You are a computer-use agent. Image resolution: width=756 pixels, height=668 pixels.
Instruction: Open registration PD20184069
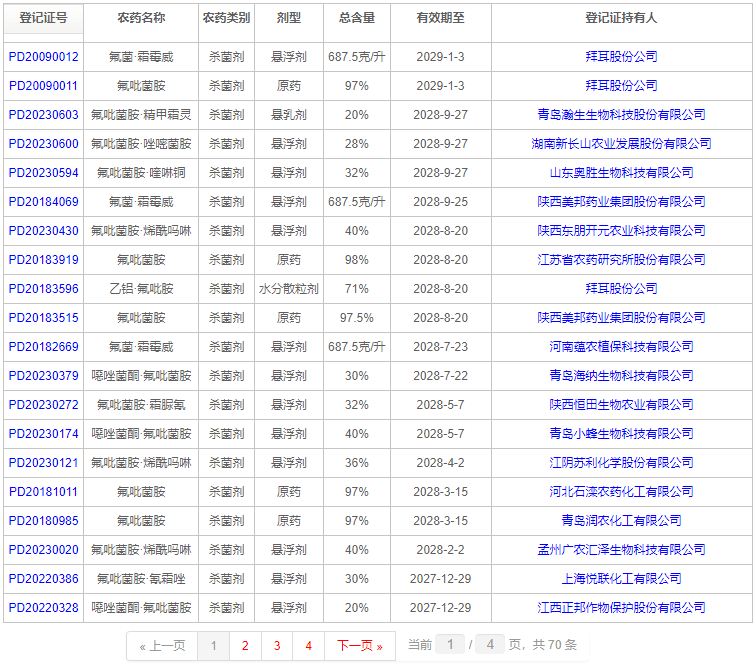tap(43, 202)
